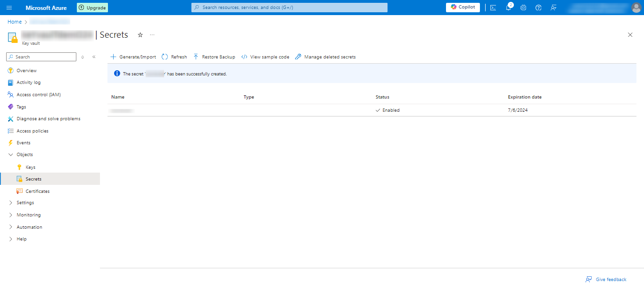The height and width of the screenshot is (290, 644).
Task: Collapse the Objects section
Action: 11,155
